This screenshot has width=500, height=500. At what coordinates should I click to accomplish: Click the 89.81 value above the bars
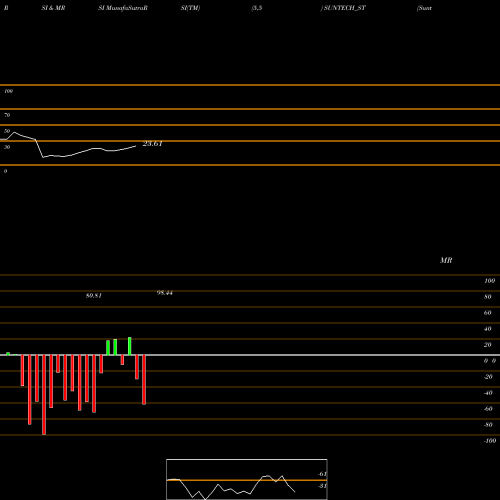tap(94, 296)
